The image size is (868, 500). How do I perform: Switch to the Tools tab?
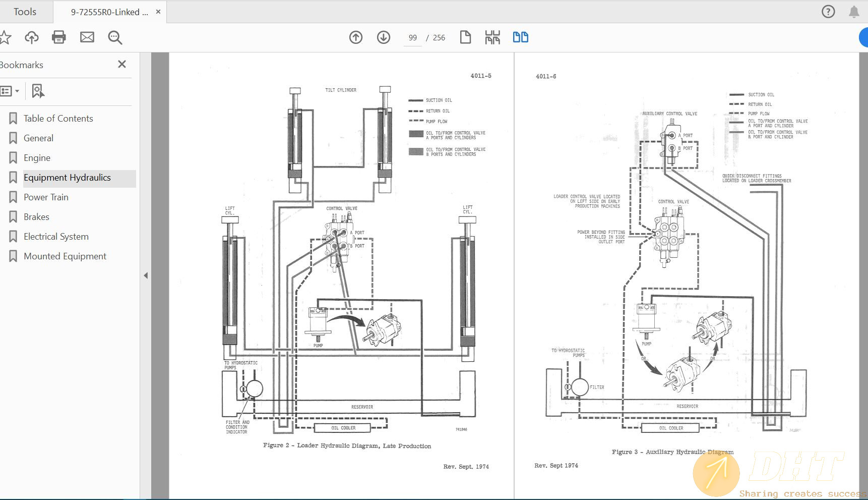(25, 12)
